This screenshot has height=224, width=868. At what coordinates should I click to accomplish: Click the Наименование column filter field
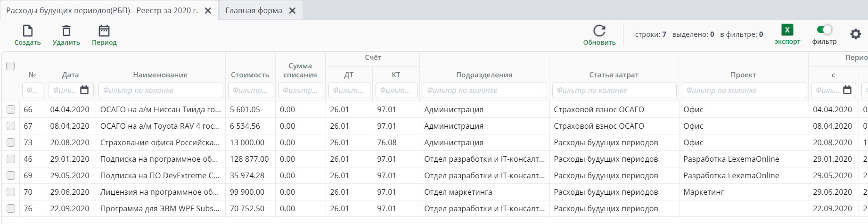(161, 90)
